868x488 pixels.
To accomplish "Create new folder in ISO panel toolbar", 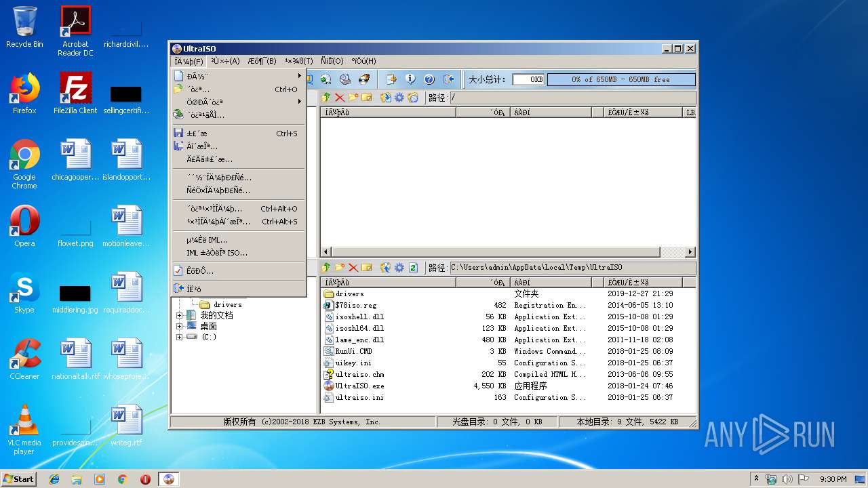I will [353, 98].
